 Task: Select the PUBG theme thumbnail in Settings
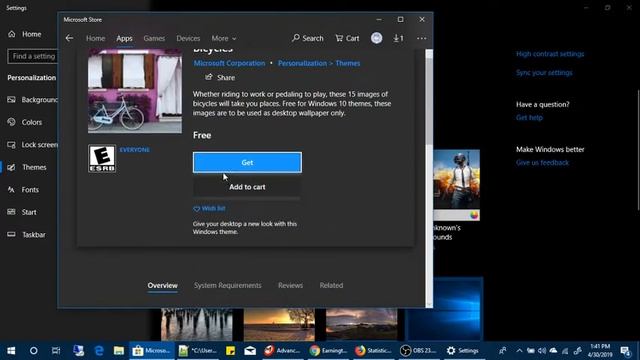pyautogui.click(x=456, y=184)
